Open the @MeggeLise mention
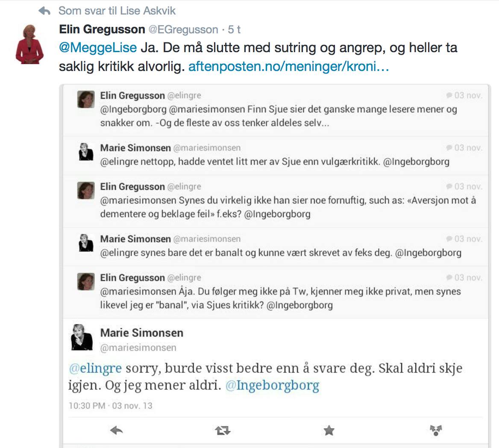This screenshot has width=499, height=448. click(x=98, y=48)
